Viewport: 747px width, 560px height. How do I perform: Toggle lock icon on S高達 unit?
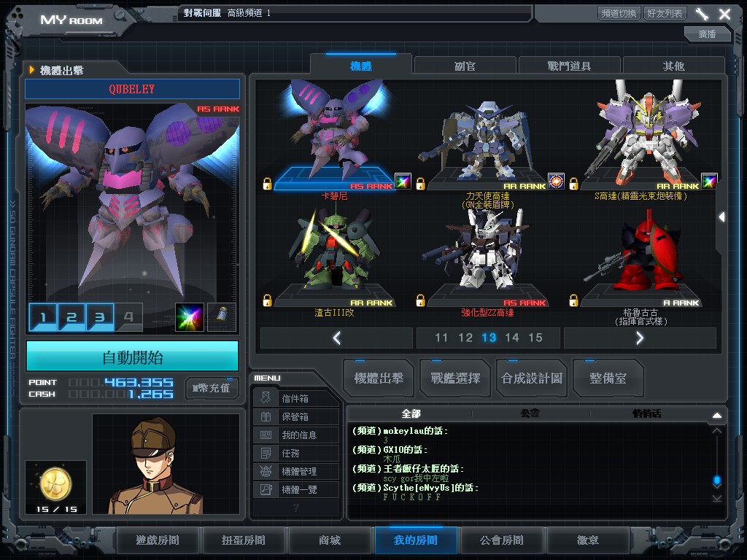pos(573,184)
